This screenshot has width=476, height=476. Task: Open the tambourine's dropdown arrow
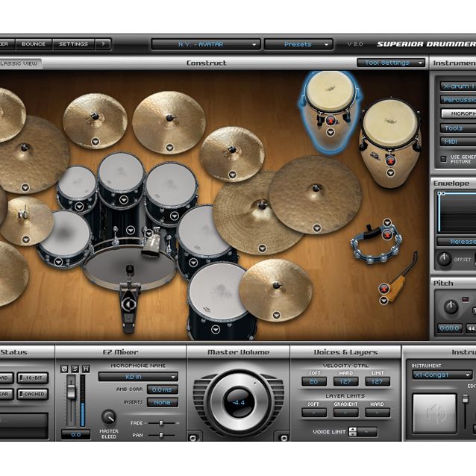click(387, 222)
